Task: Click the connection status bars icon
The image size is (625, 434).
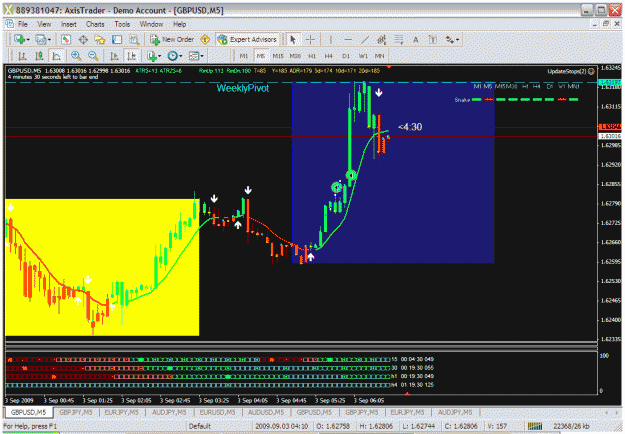Action: (x=535, y=426)
